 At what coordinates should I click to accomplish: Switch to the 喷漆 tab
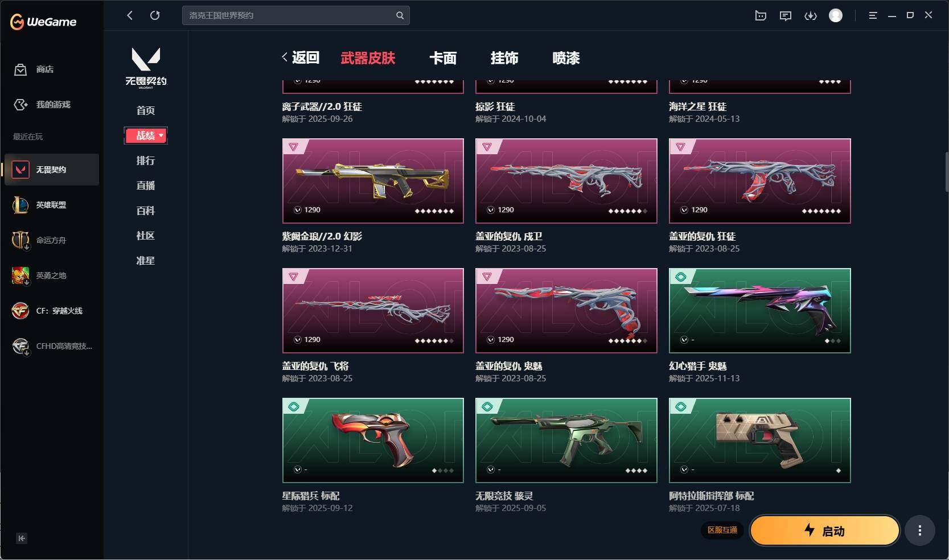tap(566, 58)
